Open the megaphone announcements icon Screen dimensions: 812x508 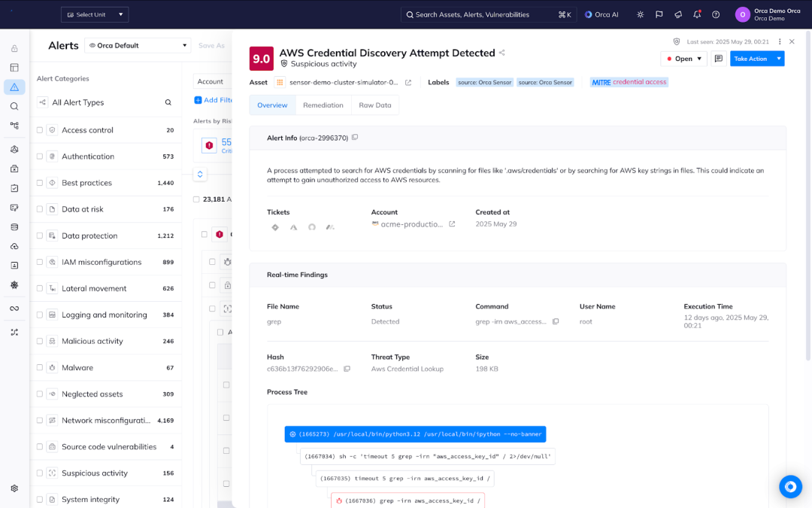pos(678,14)
